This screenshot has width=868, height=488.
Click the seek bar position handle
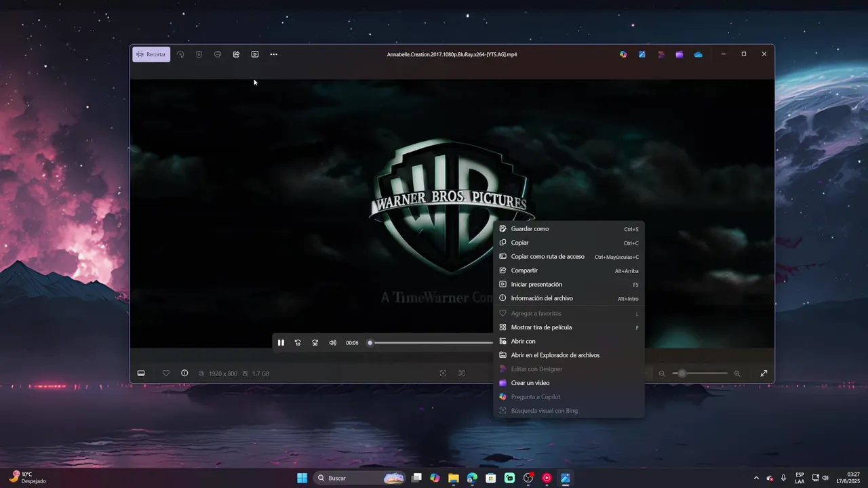[370, 343]
